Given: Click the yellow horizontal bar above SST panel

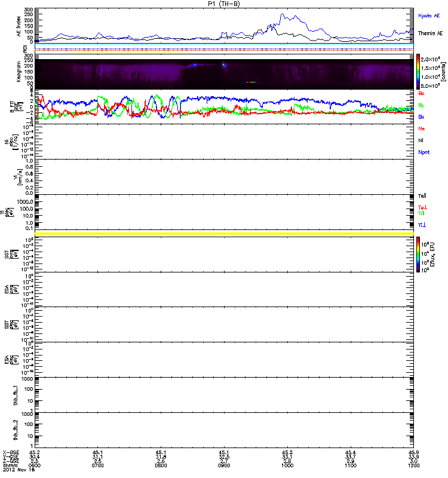Looking at the screenshot, I should [x=225, y=233].
